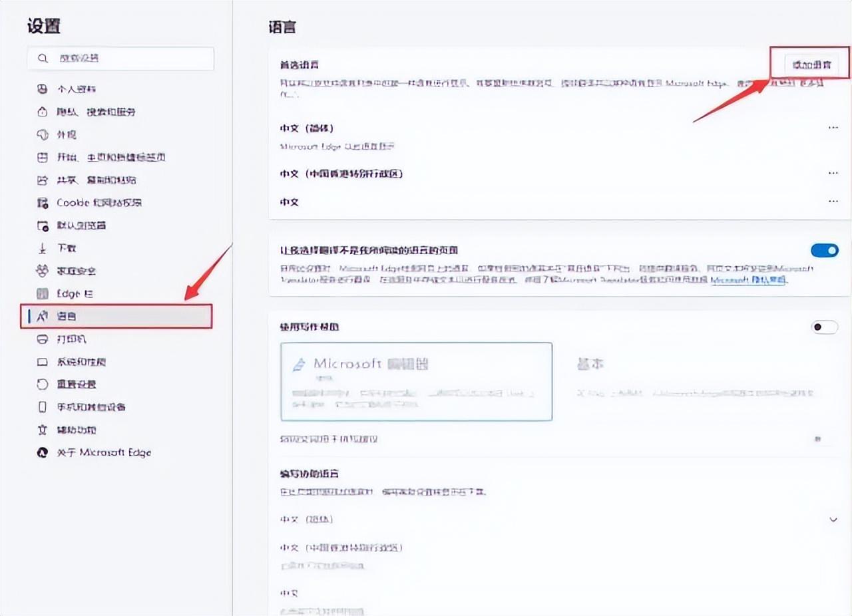Open the 个人资料 profile settings icon
Image resolution: width=852 pixels, height=616 pixels.
point(43,89)
